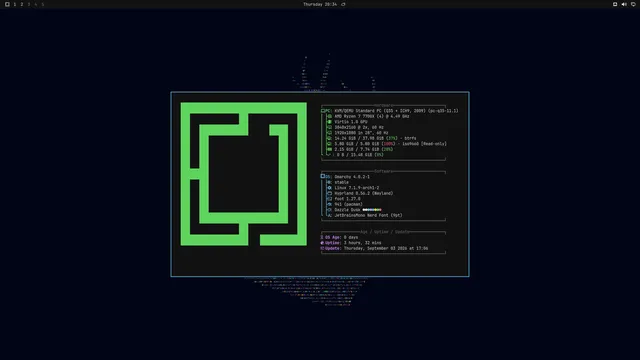Click the JetBrainsMono Nerd Font (9pt) text
This screenshot has height=360, width=640.
(368, 216)
